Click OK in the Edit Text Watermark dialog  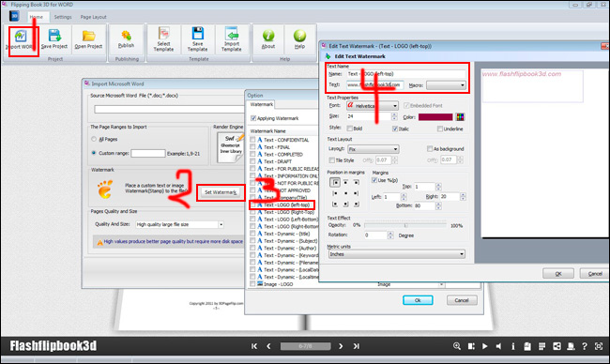pyautogui.click(x=558, y=274)
